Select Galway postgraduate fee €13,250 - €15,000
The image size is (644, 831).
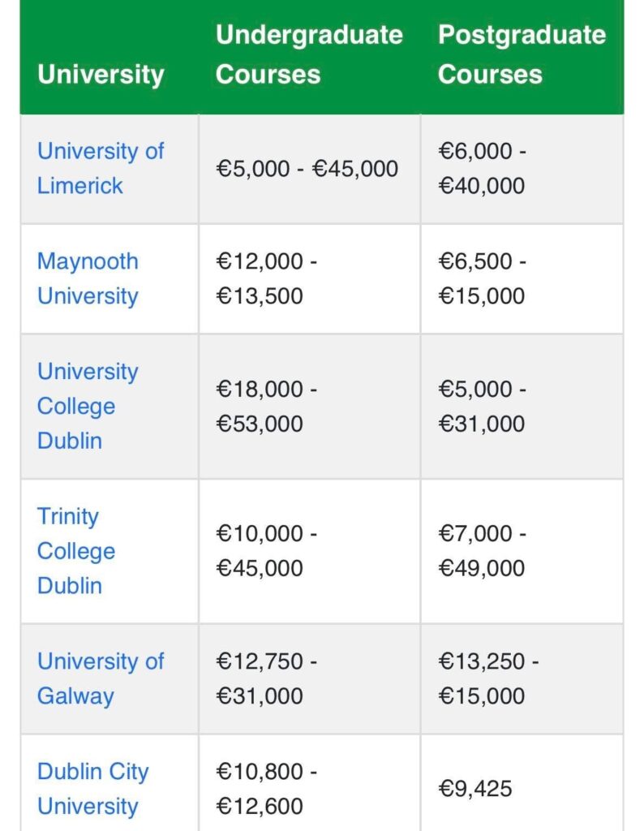[x=488, y=679]
